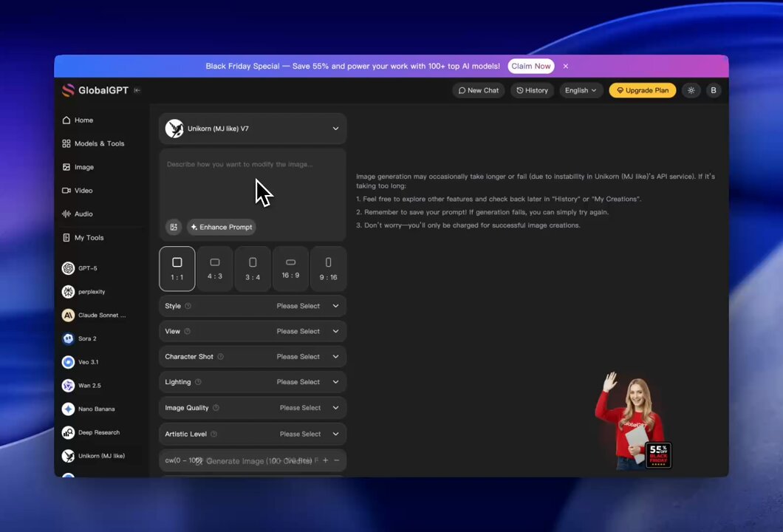Click the 55% off Black Friday badge
Image resolution: width=783 pixels, height=532 pixels.
658,455
